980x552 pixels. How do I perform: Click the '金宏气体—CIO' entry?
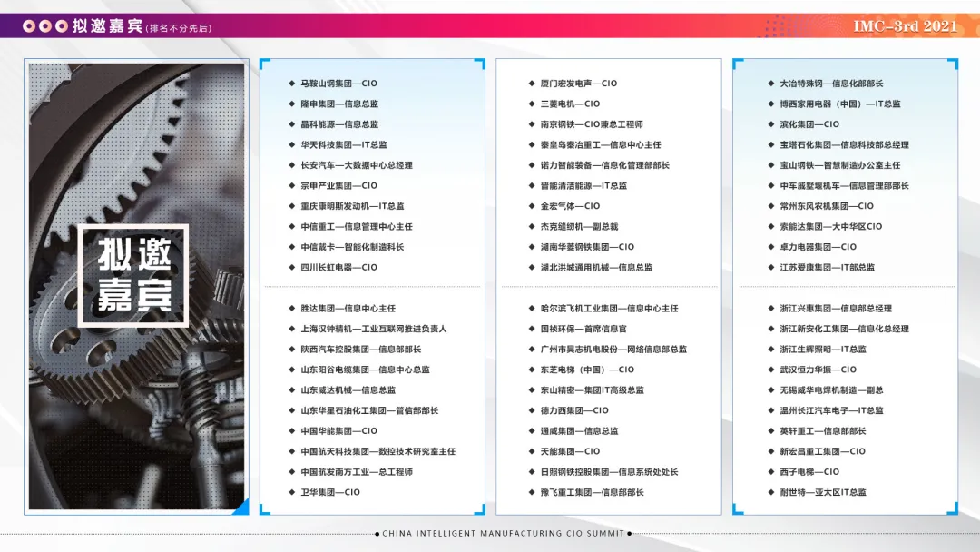coord(570,206)
